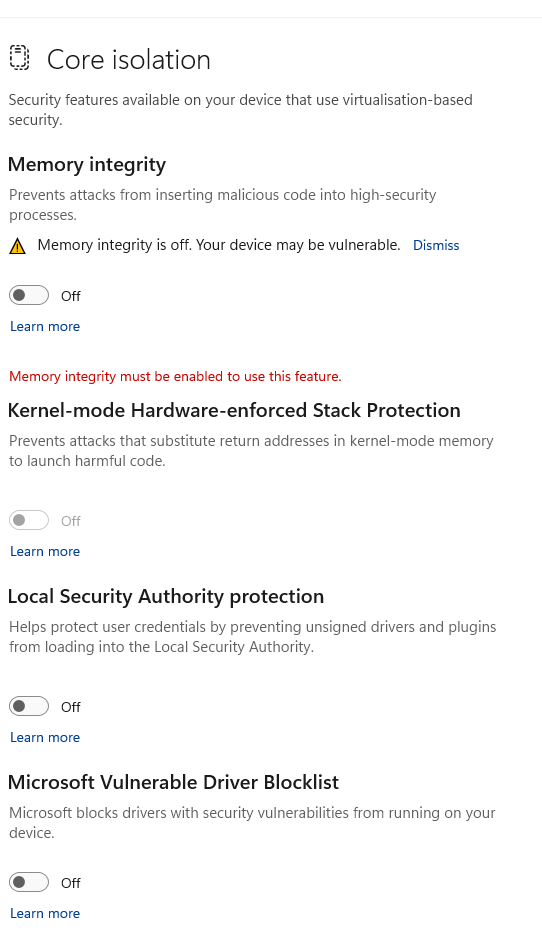Image resolution: width=542 pixels, height=945 pixels.
Task: Click the Core isolation chip icon
Action: [19, 58]
